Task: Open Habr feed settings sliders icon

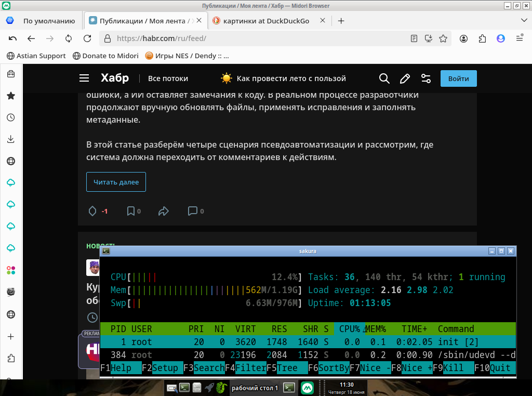Action: click(x=426, y=78)
